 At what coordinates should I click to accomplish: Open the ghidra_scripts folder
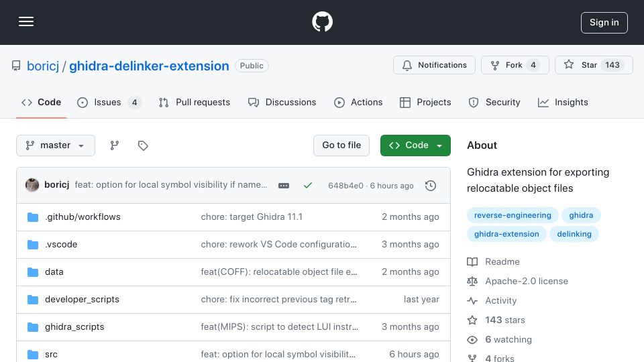coord(74,326)
